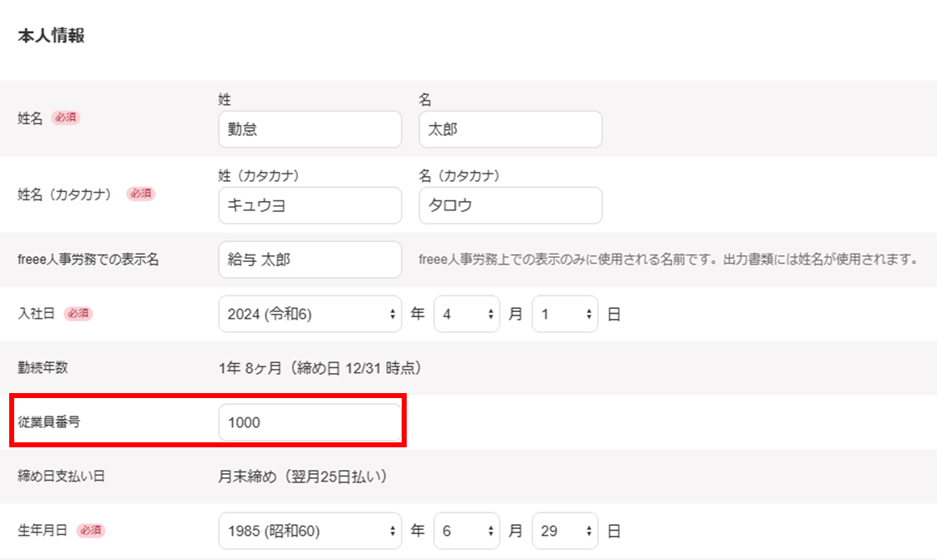Viewport: 937px width, 560px height.
Task: Click the 必須 badge next to 生年月日
Action: pyautogui.click(x=90, y=531)
